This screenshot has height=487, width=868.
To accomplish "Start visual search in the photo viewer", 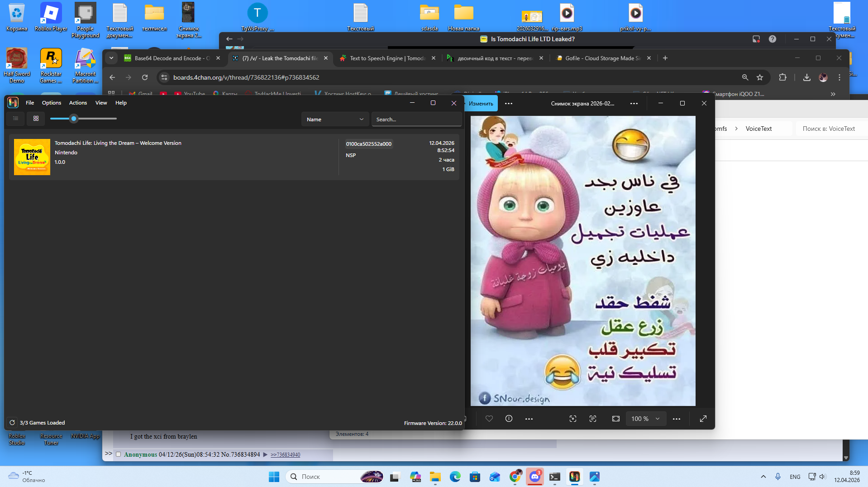I will (x=573, y=419).
